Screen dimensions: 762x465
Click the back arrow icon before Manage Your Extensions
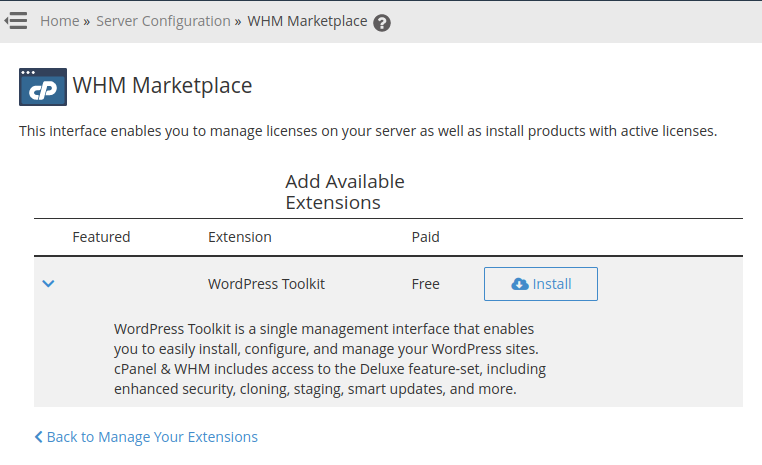pyautogui.click(x=38, y=437)
